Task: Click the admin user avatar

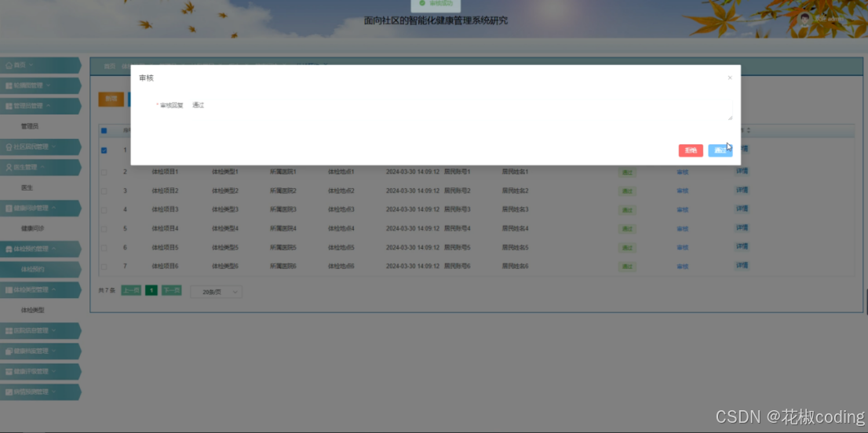Action: tap(805, 20)
